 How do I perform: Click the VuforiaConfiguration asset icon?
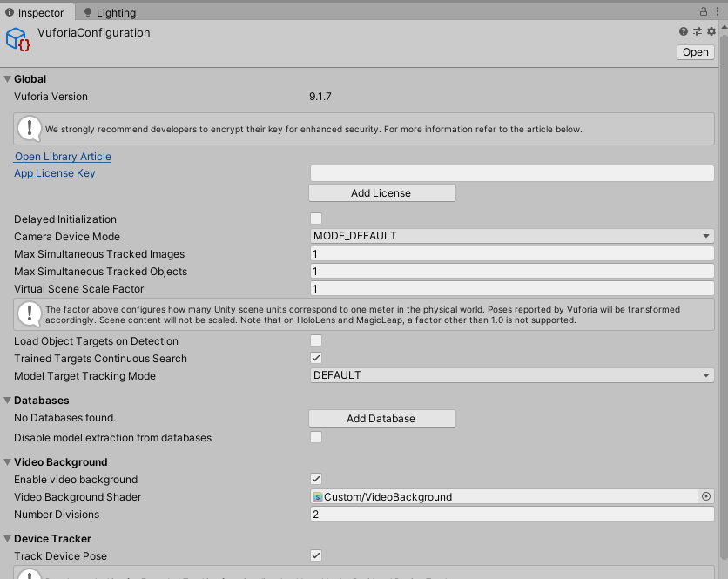[16, 39]
